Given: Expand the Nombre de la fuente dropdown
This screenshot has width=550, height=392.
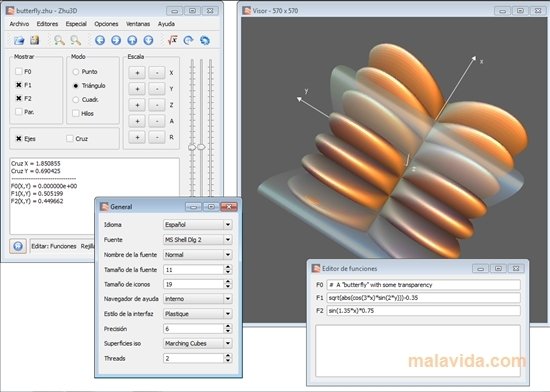Looking at the screenshot, I should pyautogui.click(x=198, y=255).
